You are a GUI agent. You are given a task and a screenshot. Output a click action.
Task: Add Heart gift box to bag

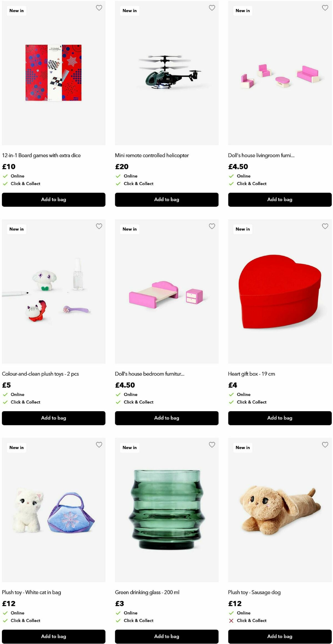coord(280,418)
